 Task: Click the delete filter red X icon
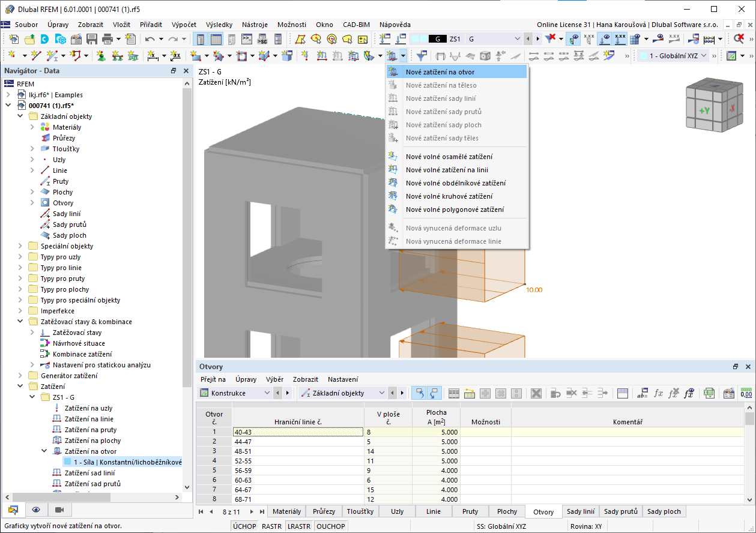[x=549, y=39]
